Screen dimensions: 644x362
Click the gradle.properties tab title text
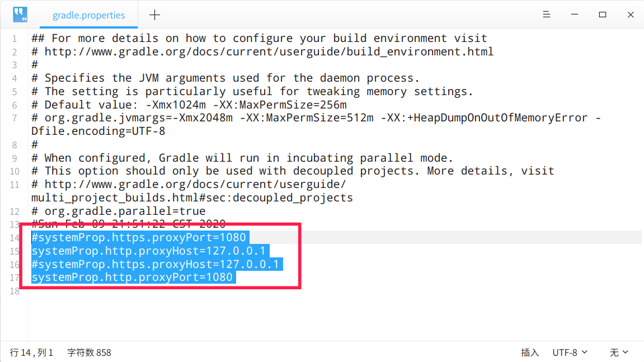pyautogui.click(x=88, y=15)
